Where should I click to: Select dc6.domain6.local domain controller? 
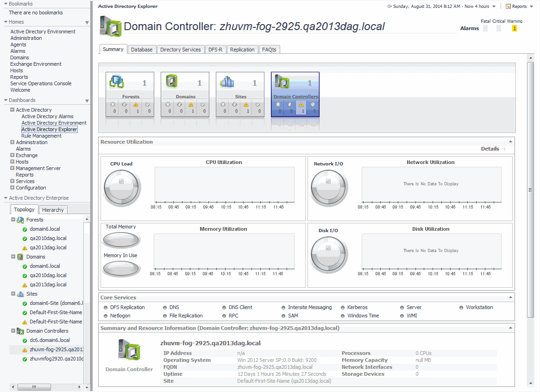pyautogui.click(x=50, y=340)
